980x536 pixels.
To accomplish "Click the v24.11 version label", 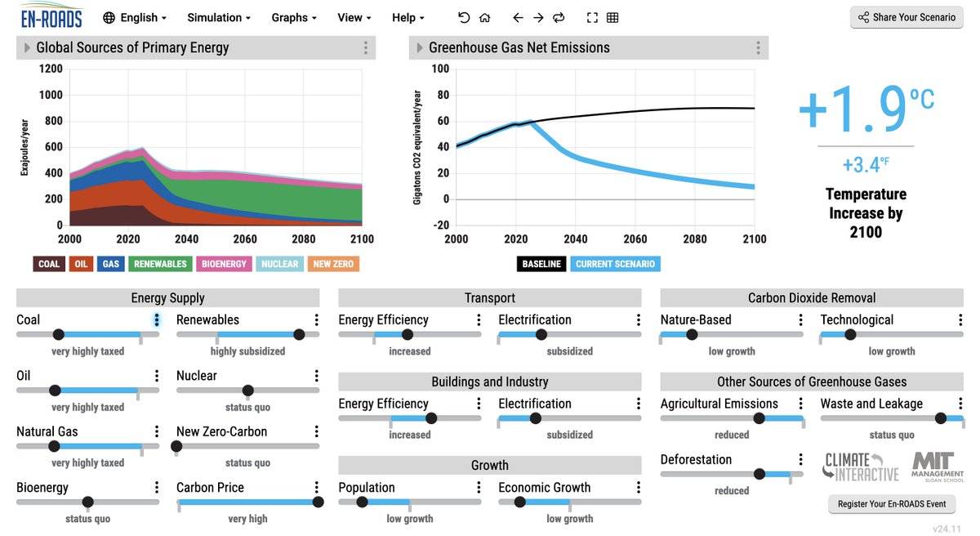I will pyautogui.click(x=948, y=529).
